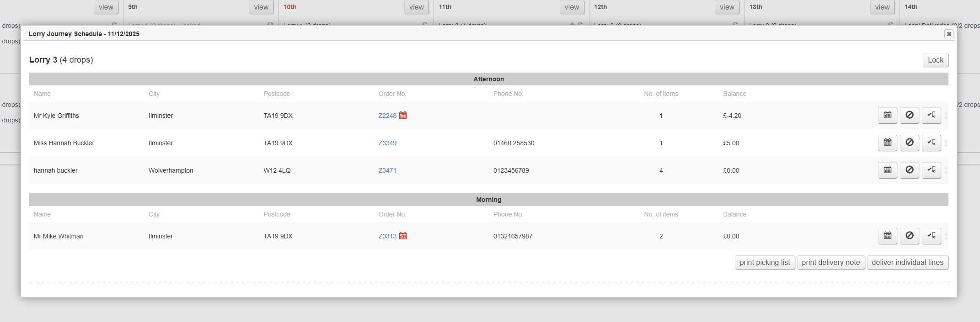Viewport: 980px width, 322px height.
Task: Grab the reorder handle on Kyle Griffiths row
Action: pos(946,116)
